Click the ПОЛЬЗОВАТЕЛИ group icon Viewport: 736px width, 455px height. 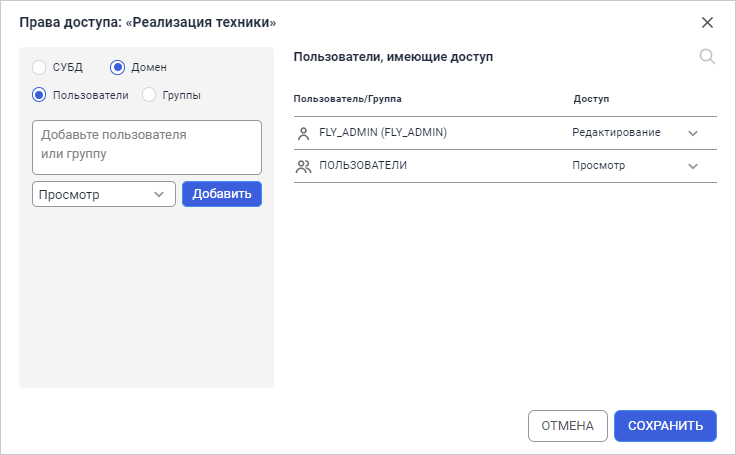pyautogui.click(x=304, y=166)
